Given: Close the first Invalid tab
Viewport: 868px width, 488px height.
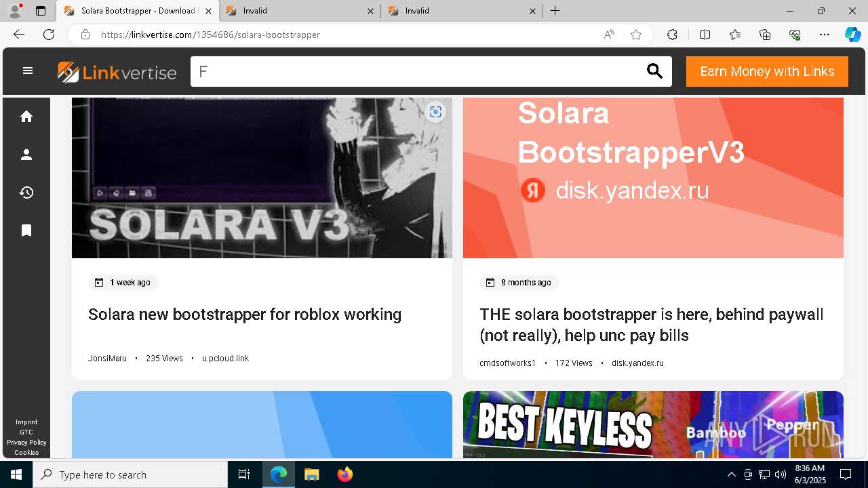Looking at the screenshot, I should pos(370,11).
